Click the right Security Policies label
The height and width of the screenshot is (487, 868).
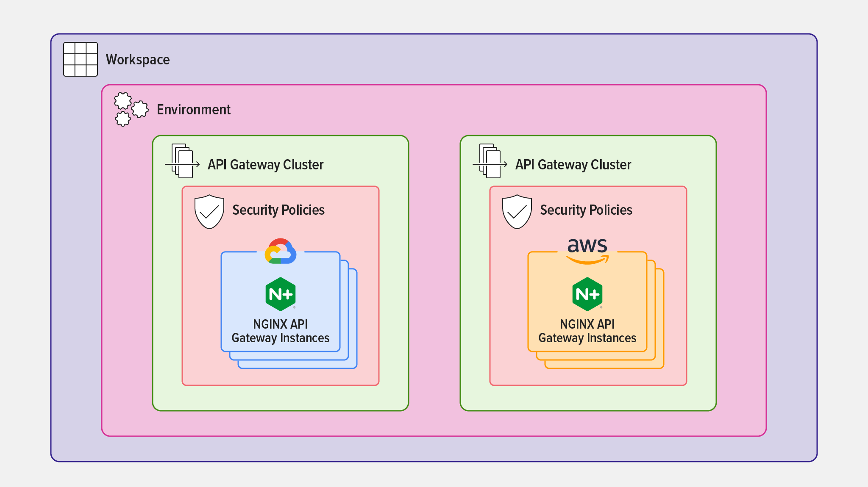586,210
